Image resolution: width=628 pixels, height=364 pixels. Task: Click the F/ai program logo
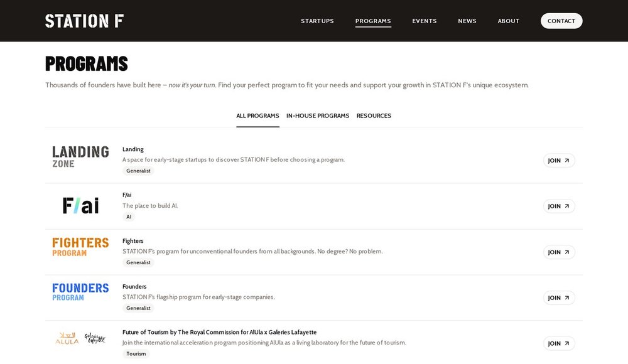(x=80, y=205)
